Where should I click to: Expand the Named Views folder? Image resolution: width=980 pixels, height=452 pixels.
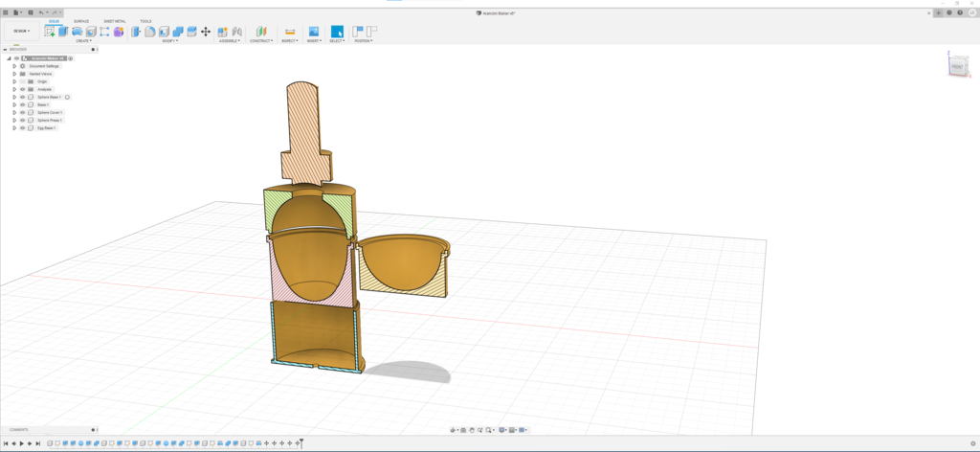14,74
